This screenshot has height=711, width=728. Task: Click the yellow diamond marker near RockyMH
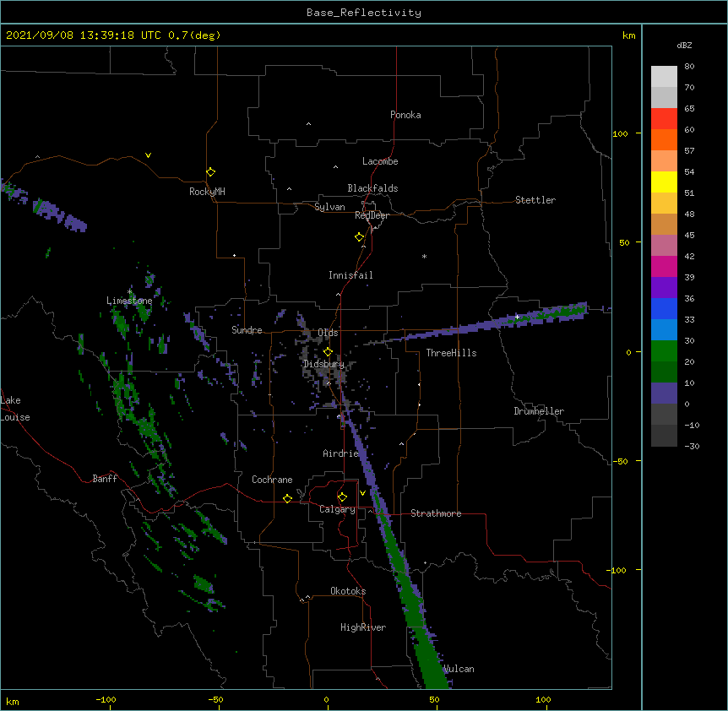coord(210,171)
